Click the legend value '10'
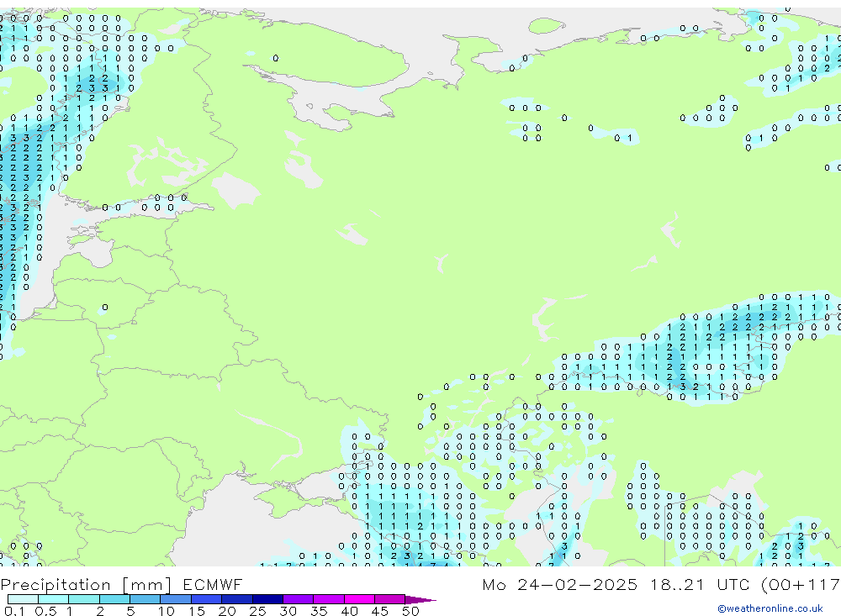The image size is (841, 616). pos(167,611)
